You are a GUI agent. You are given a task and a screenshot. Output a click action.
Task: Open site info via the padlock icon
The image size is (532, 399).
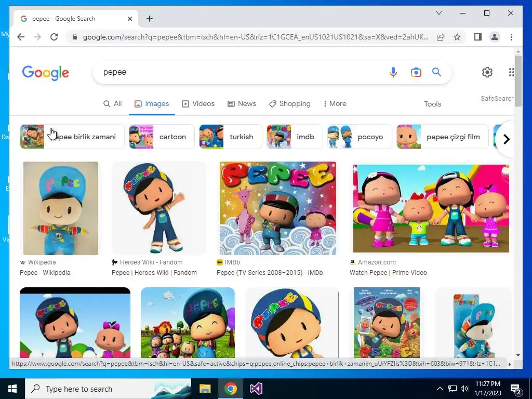click(75, 37)
